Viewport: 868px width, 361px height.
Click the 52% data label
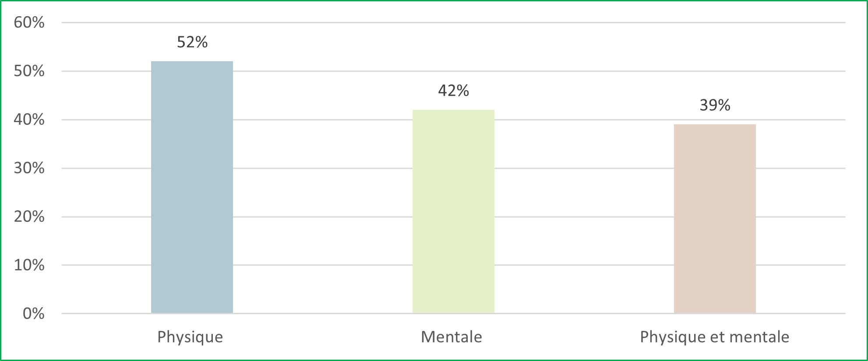coord(192,42)
